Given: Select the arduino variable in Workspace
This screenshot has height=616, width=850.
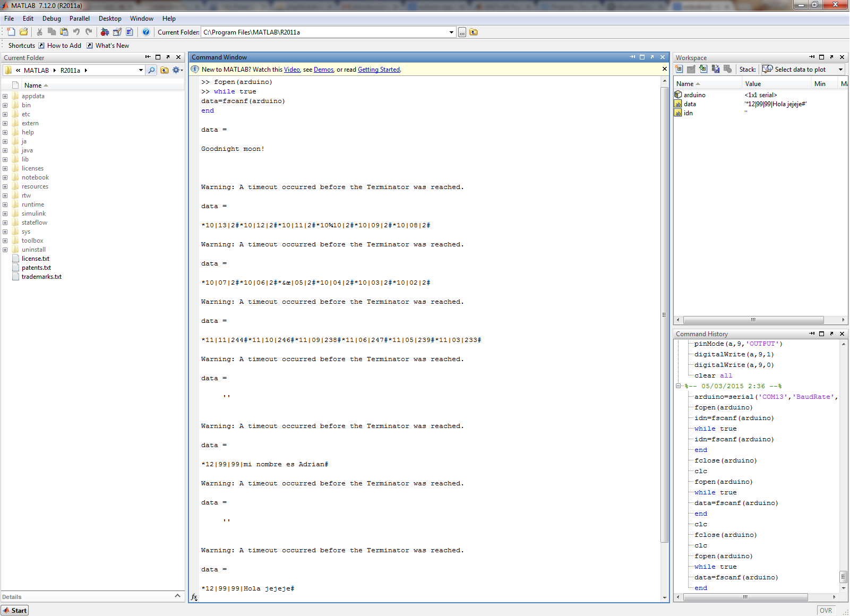Looking at the screenshot, I should pos(694,95).
